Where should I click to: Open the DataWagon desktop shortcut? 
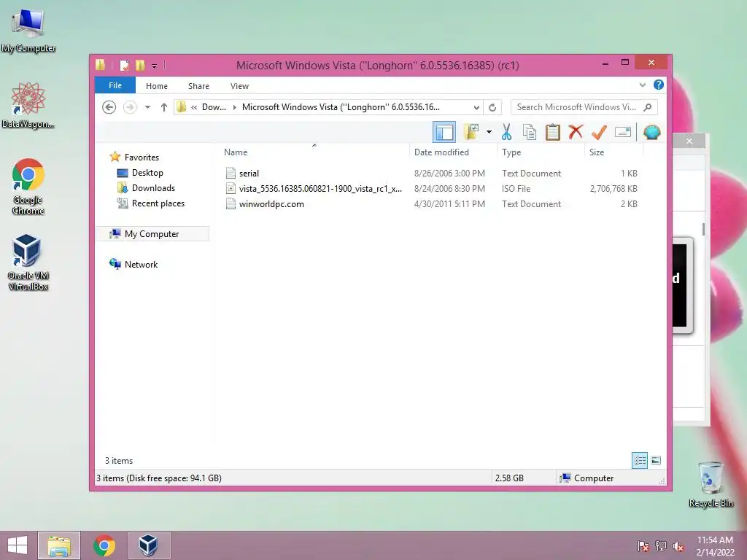tap(28, 106)
